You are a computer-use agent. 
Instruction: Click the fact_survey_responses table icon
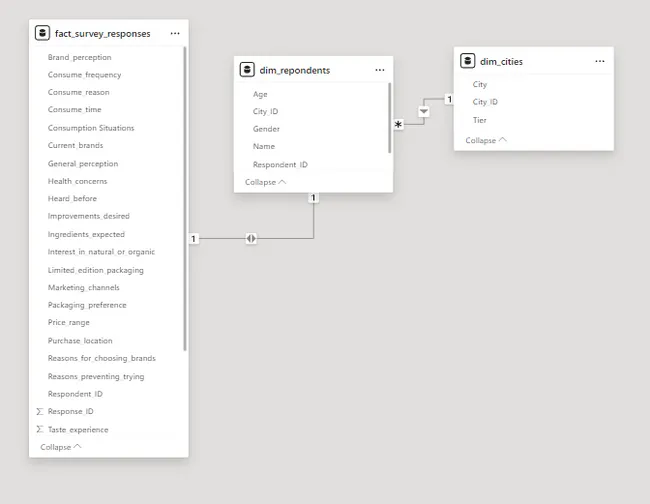click(42, 33)
